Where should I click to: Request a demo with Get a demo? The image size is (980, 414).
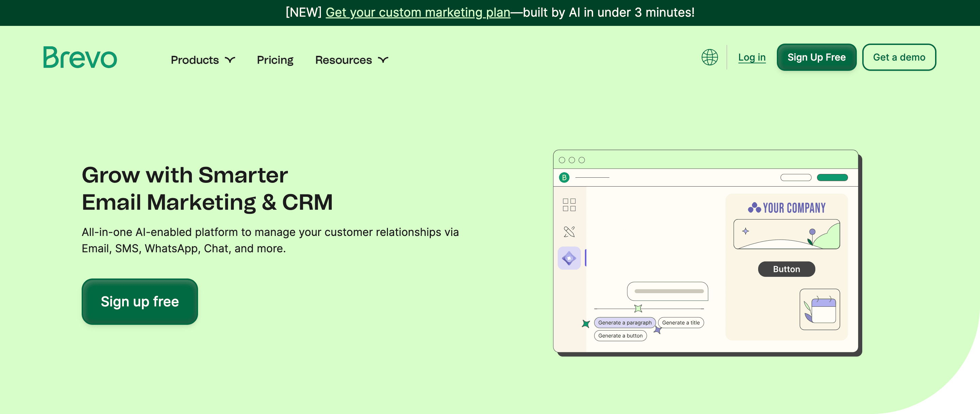coord(899,57)
